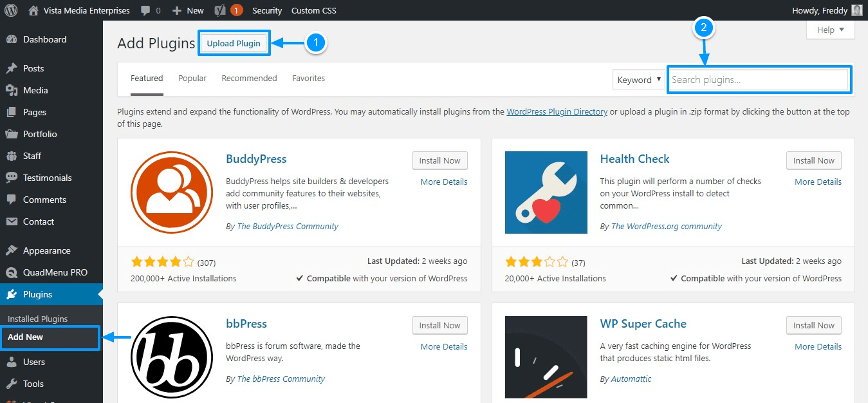Open Security in the admin bar
The width and height of the screenshot is (868, 403).
coord(267,10)
